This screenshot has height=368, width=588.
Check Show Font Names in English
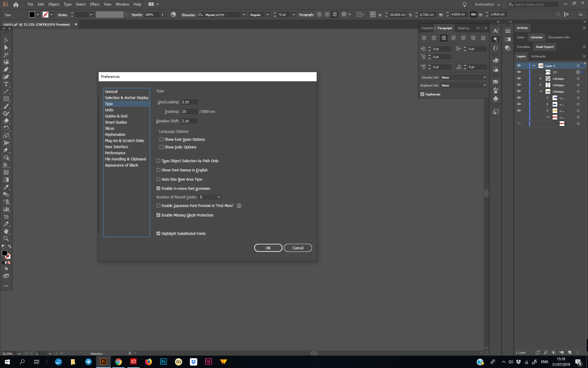[x=158, y=170]
